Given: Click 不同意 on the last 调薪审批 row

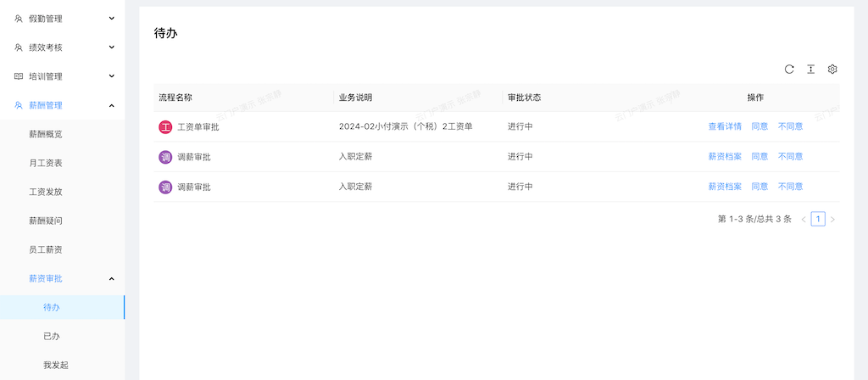Looking at the screenshot, I should click(790, 187).
